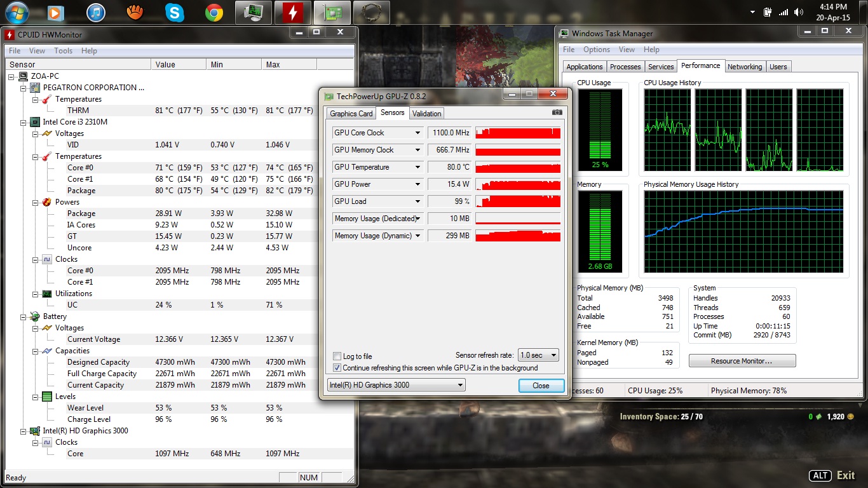Open the GPU Power sensor dropdown
Screen dimensions: 868x488
(417, 184)
